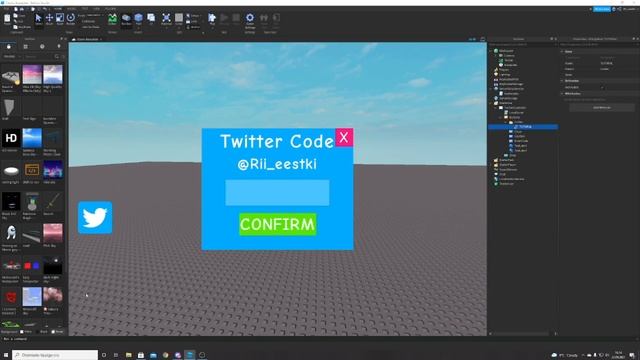Select the Select tool in ribbon
The image size is (640, 360).
38,19
